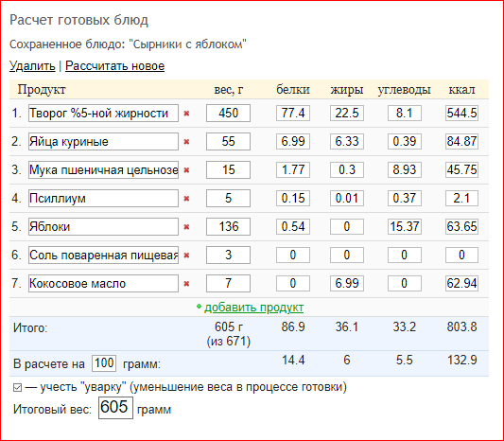Edit the Творог %5-ной жирности product name field
The width and height of the screenshot is (504, 441).
[x=103, y=114]
